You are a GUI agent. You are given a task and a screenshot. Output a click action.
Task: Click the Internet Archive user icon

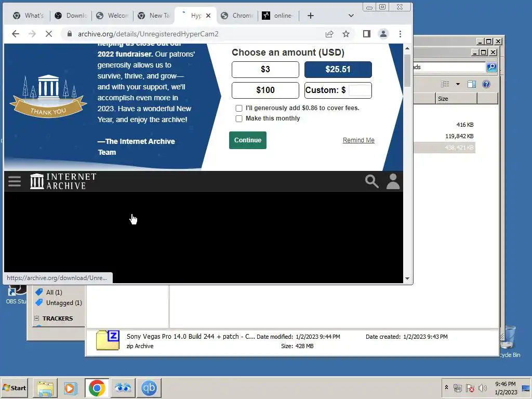393,181
